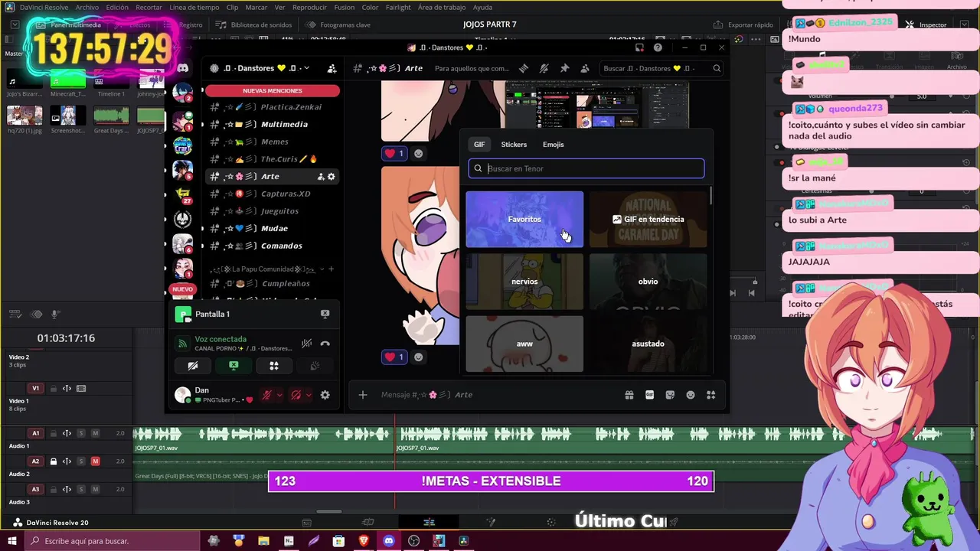Toggle screen share button in voice panel
The image size is (980, 551).
[234, 366]
